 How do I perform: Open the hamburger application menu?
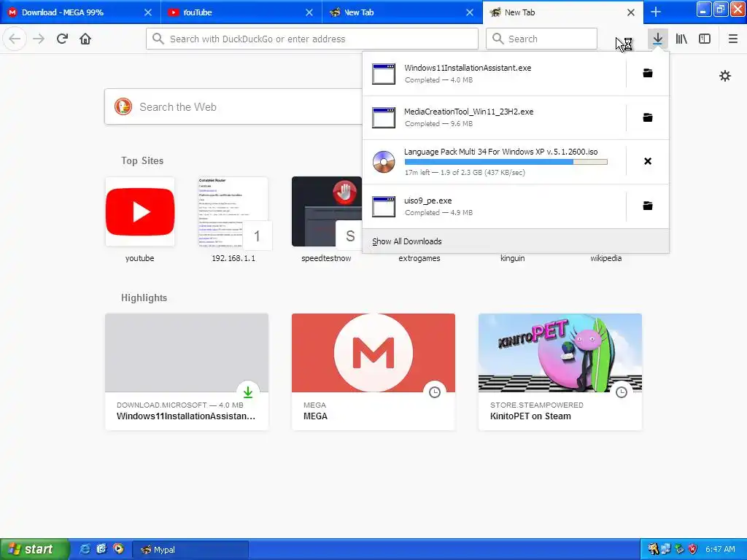pyautogui.click(x=732, y=39)
